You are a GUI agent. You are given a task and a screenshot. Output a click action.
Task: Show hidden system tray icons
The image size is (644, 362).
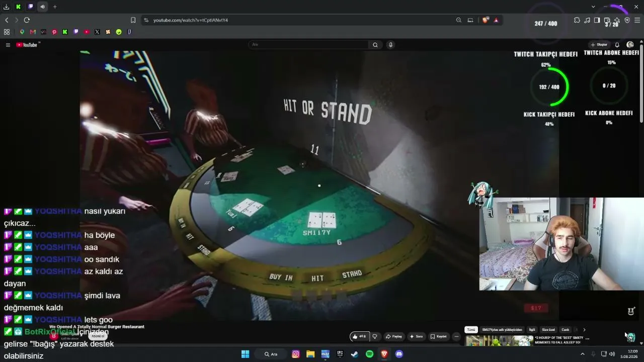click(583, 354)
